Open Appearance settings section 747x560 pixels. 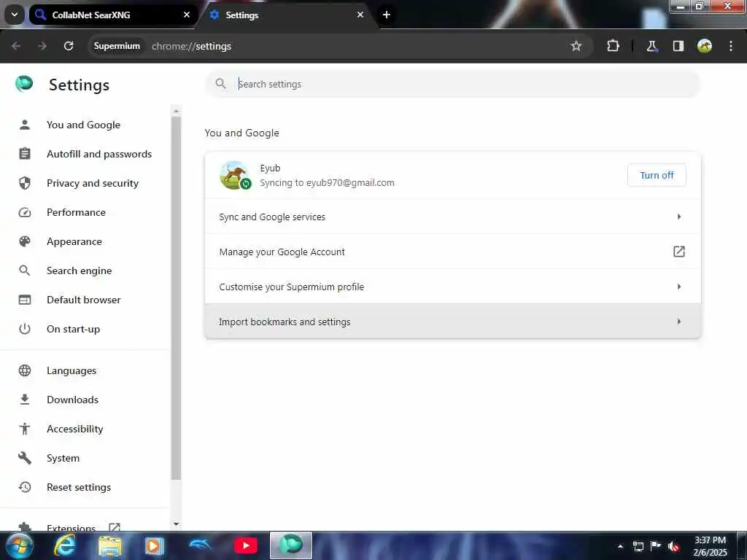pyautogui.click(x=85, y=241)
